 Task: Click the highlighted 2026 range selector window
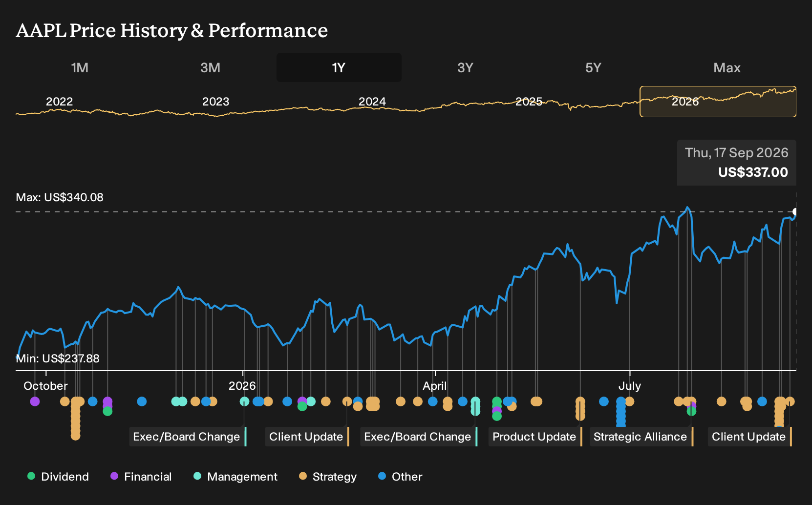tap(718, 102)
